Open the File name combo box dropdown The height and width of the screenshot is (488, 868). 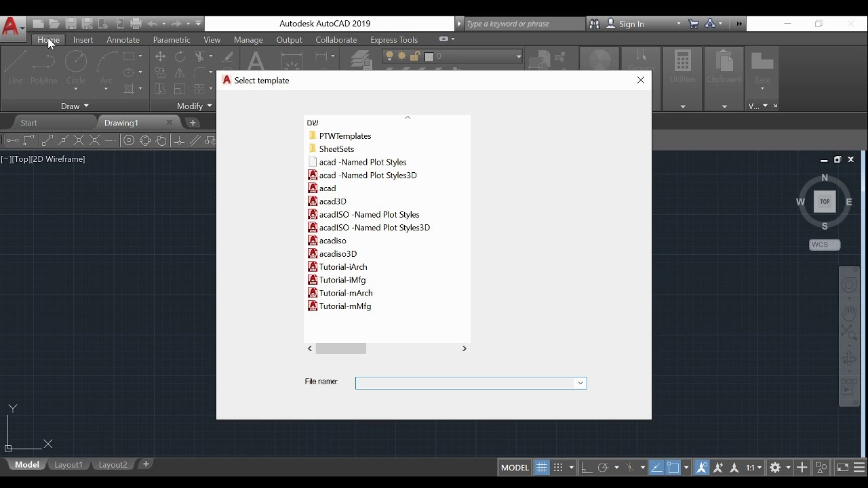pyautogui.click(x=580, y=383)
